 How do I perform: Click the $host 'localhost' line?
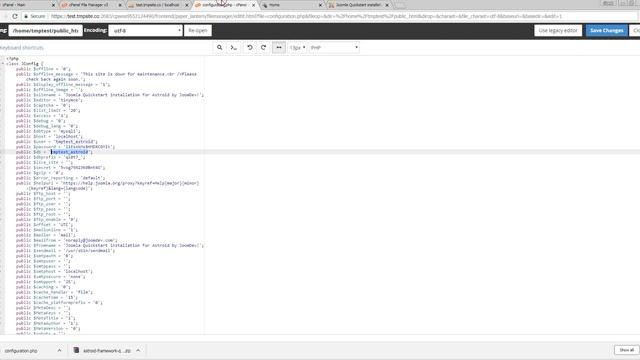tap(49, 136)
